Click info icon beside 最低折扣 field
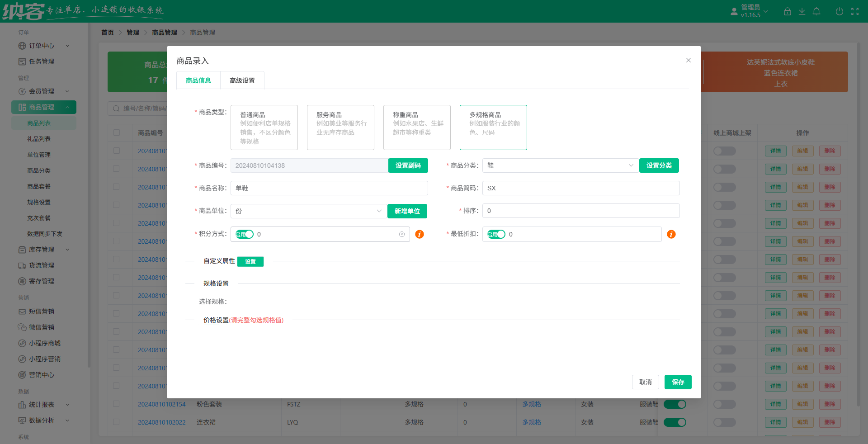This screenshot has width=868, height=444. (671, 234)
